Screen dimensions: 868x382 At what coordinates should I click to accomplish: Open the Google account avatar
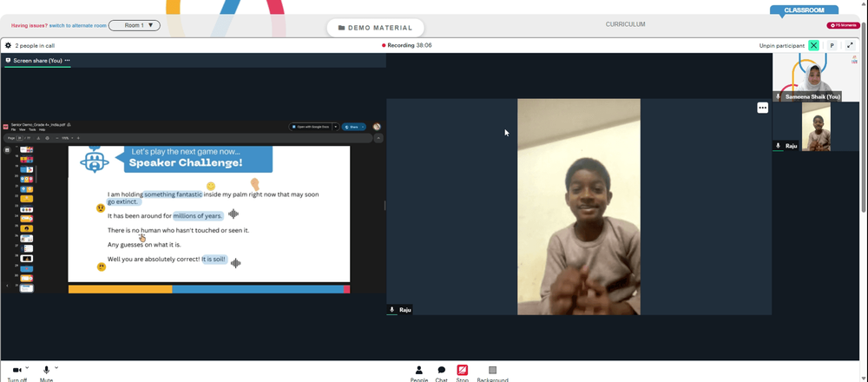pyautogui.click(x=377, y=127)
